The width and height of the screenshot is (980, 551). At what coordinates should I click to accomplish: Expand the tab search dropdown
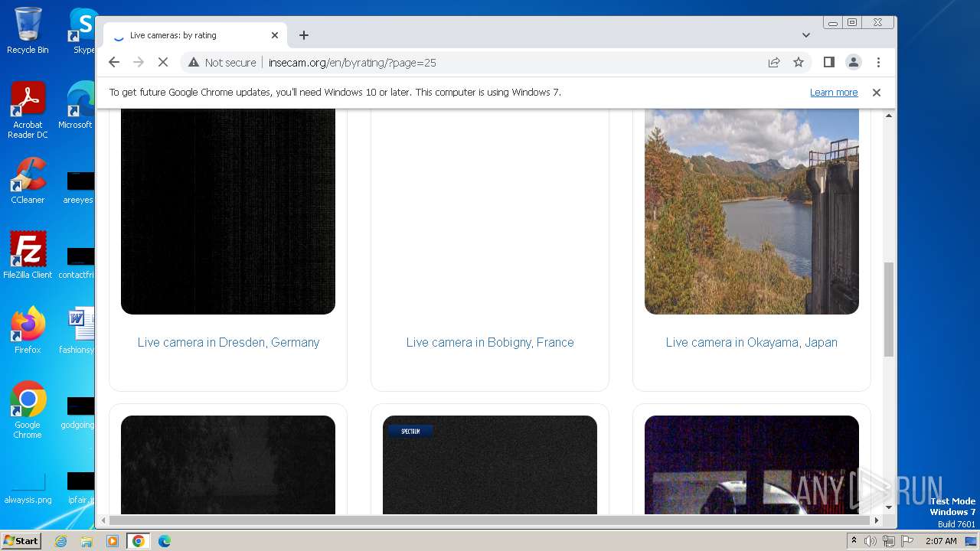tap(805, 35)
